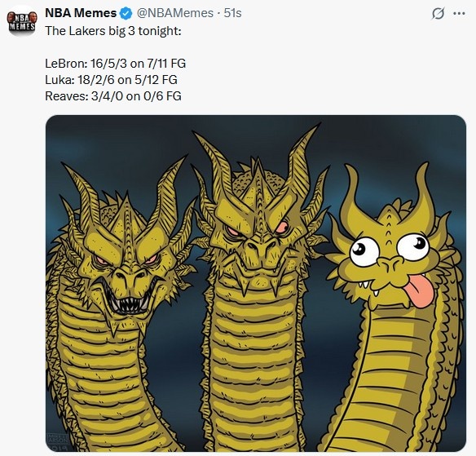This screenshot has width=476, height=456.
Task: Click the artist signature watermark in image
Action: [x=58, y=441]
